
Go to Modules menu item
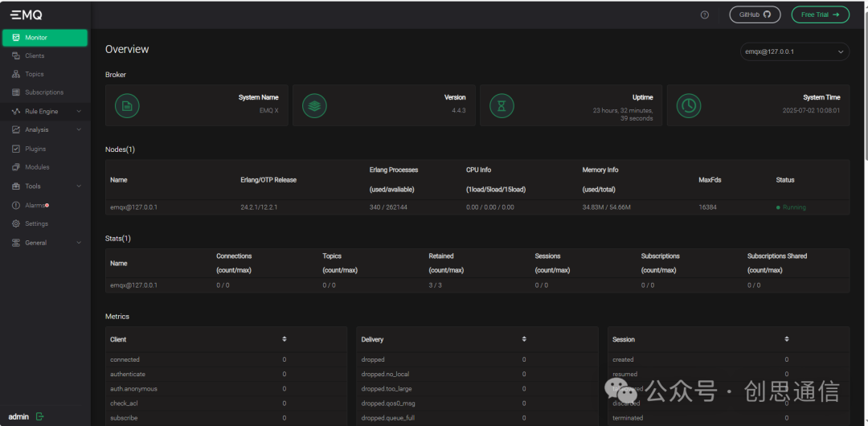tap(45, 167)
